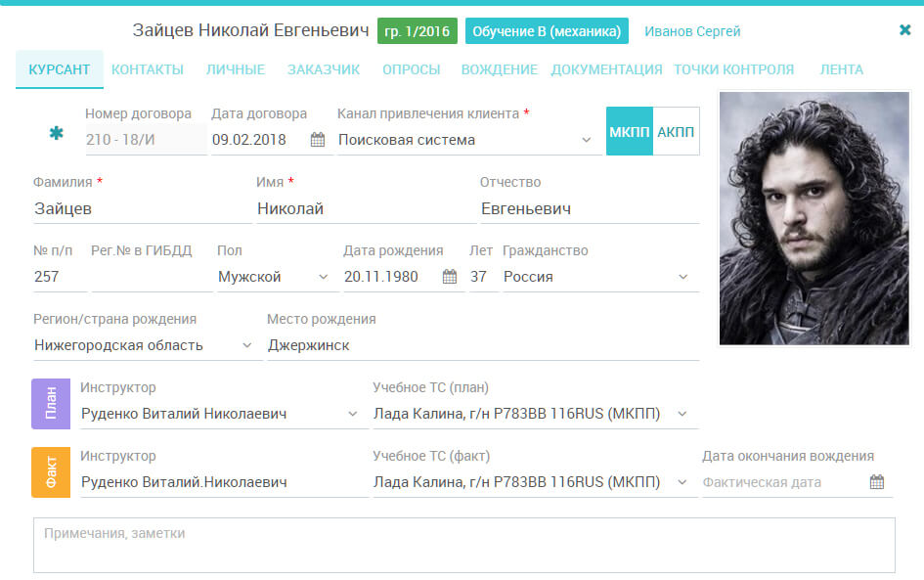924x580 pixels.
Task: Switch to the ОПРОСЫ tab
Action: click(412, 69)
